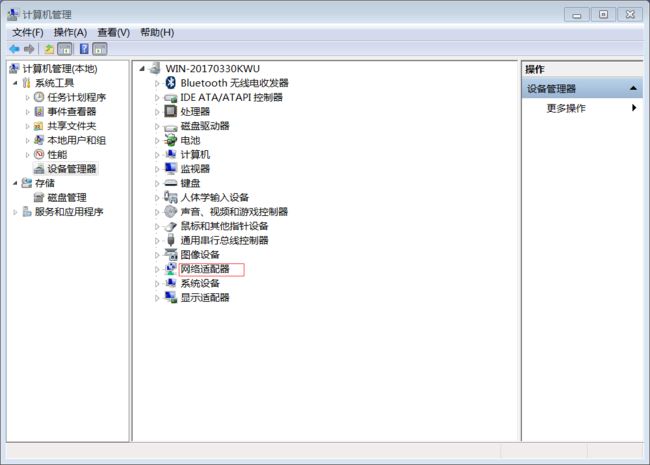Click the 键盘 keyboard icon
650x465 pixels.
pos(170,183)
